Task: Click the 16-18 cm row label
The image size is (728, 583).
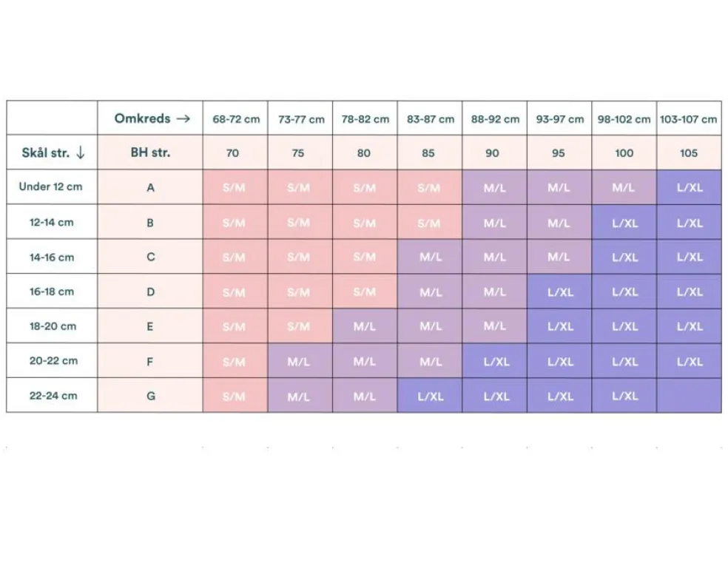Action: click(x=51, y=291)
